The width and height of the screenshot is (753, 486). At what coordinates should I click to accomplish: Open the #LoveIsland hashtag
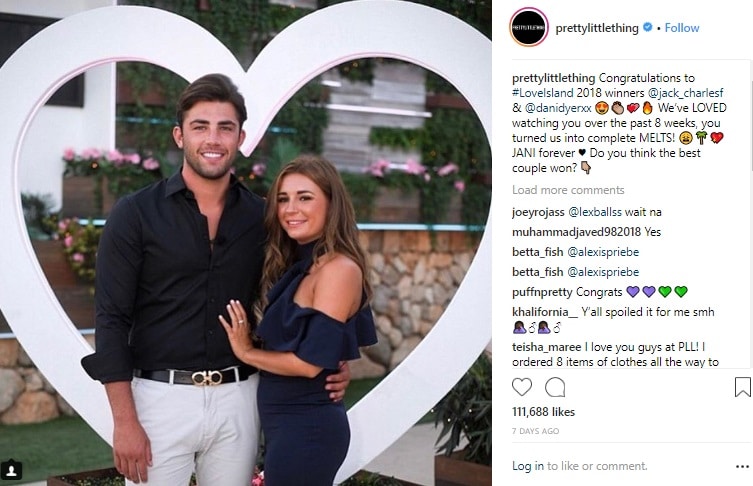click(x=543, y=93)
